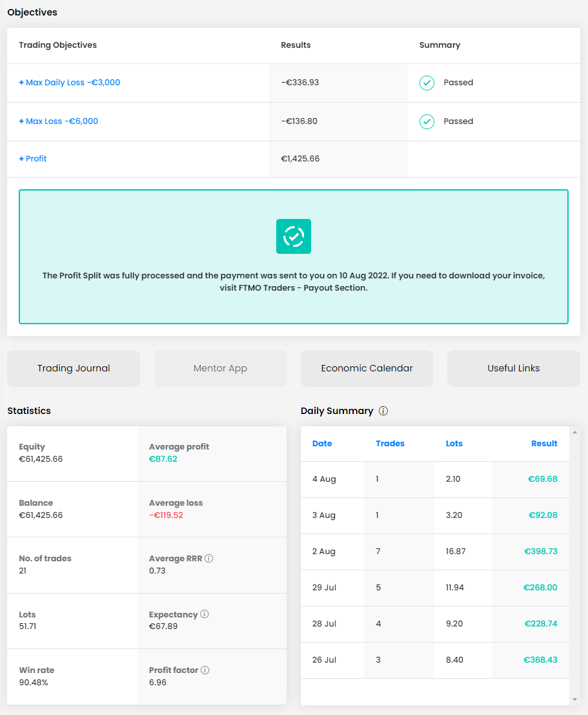Show info about Expectancy
Viewport: 588px width, 715px height.
(205, 614)
